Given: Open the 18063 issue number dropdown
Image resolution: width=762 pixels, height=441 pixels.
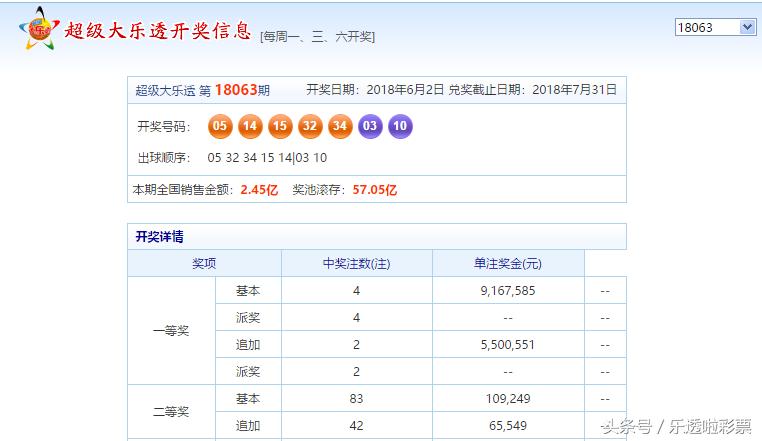Looking at the screenshot, I should (x=715, y=27).
